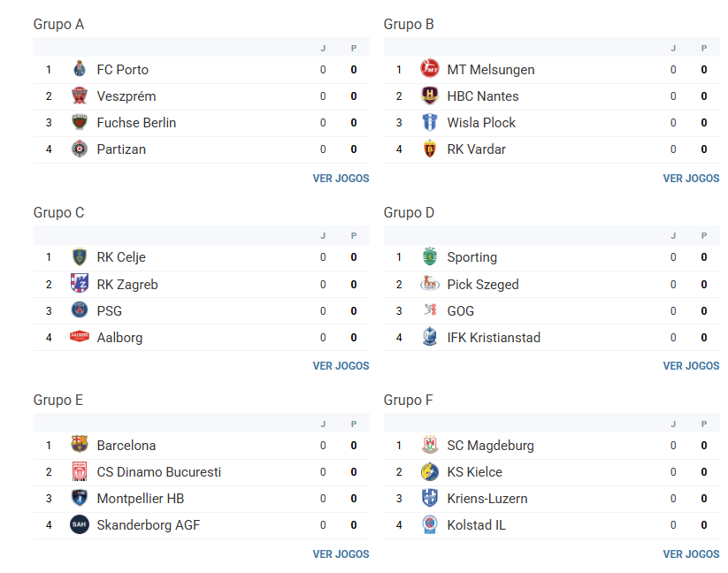Select the Pick Szeged team name
The height and width of the screenshot is (573, 728).
pos(483,285)
